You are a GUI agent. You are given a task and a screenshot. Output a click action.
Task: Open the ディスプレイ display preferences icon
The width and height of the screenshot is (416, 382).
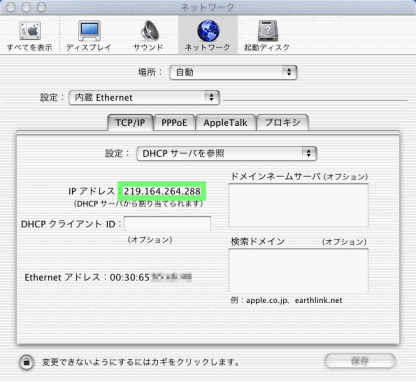[x=89, y=36]
